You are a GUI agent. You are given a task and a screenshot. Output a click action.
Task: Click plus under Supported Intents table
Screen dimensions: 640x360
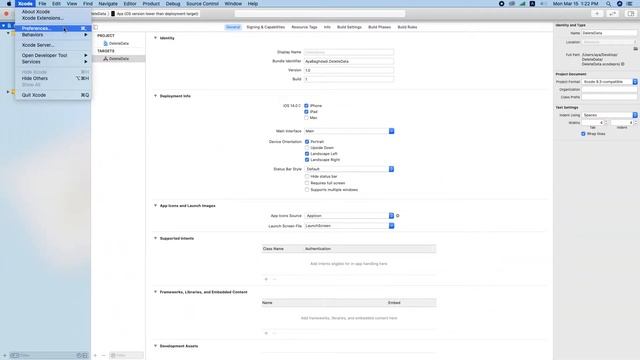tap(266, 279)
